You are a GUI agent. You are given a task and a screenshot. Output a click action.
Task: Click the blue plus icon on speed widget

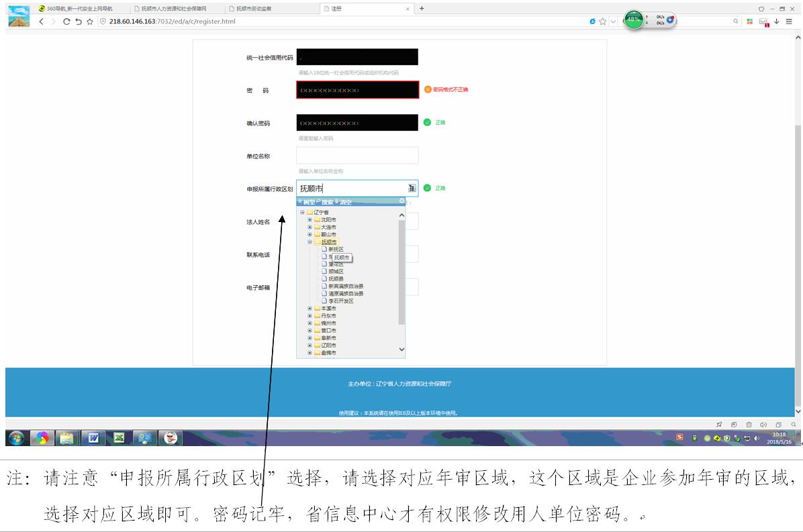670,19
